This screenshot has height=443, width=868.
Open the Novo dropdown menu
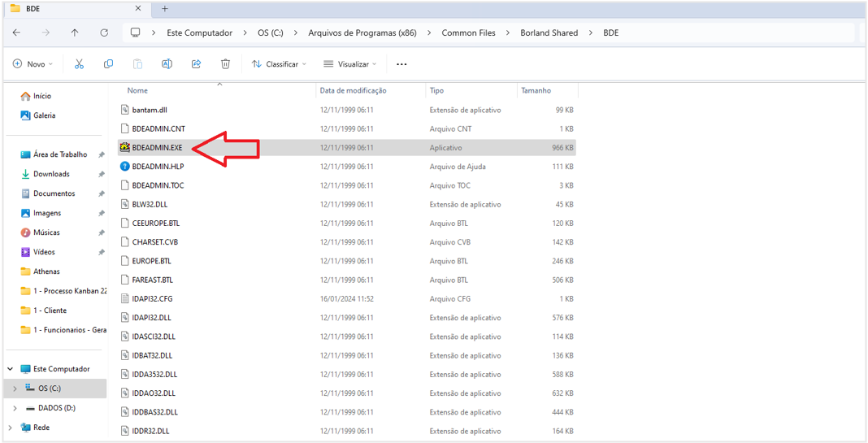pyautogui.click(x=33, y=64)
